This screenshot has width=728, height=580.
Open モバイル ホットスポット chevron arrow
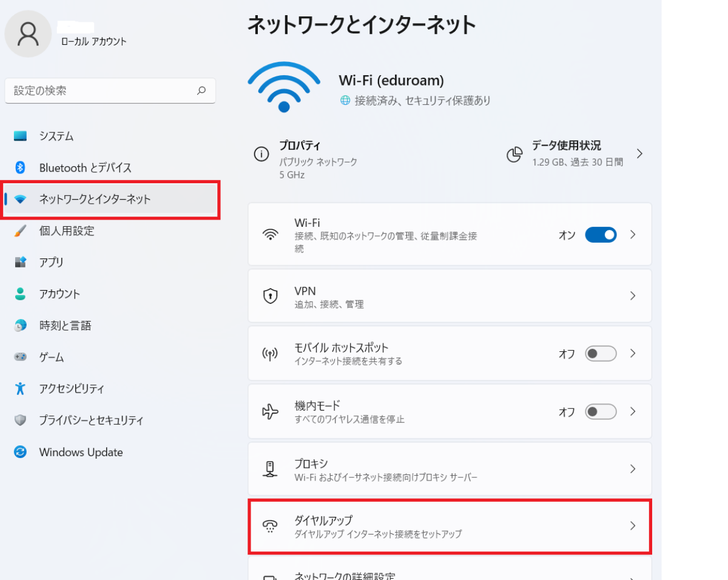click(x=633, y=353)
